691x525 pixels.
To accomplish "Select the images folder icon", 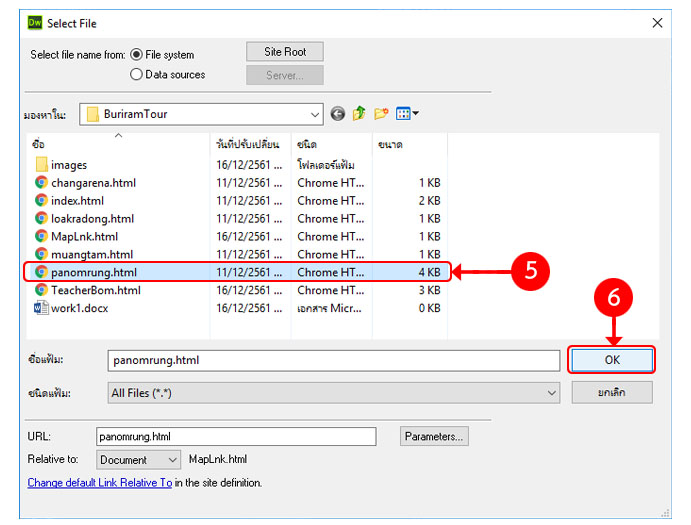I will [41, 165].
